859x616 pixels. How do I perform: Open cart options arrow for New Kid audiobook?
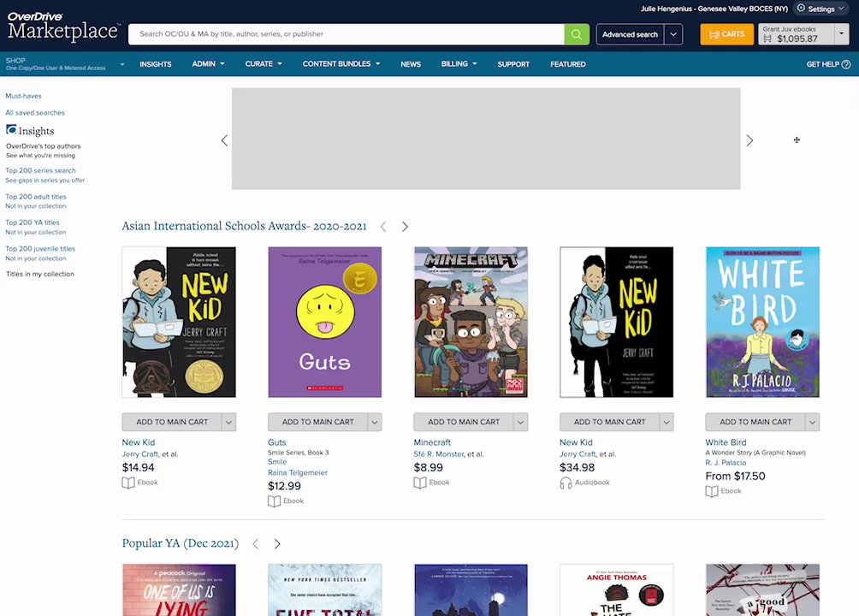pyautogui.click(x=666, y=422)
